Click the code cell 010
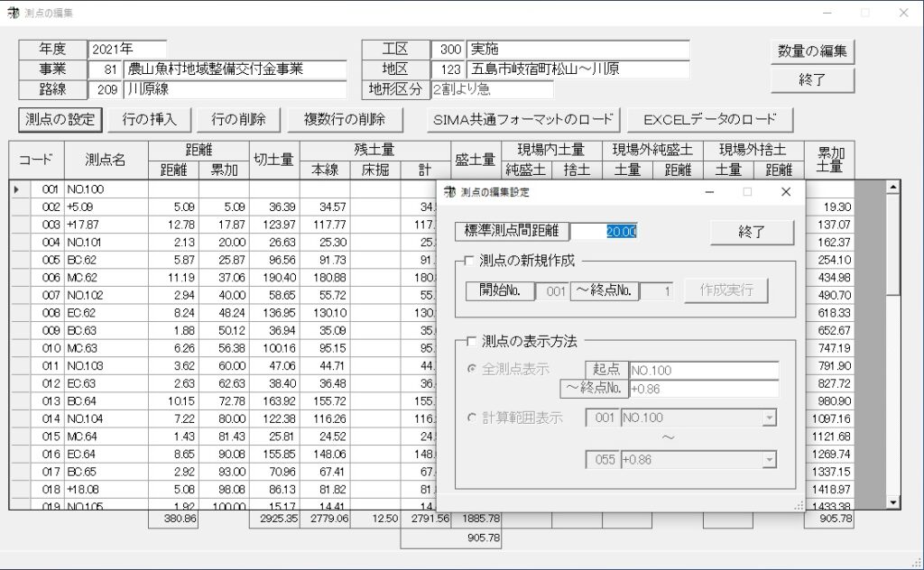This screenshot has height=570, width=924. point(48,348)
